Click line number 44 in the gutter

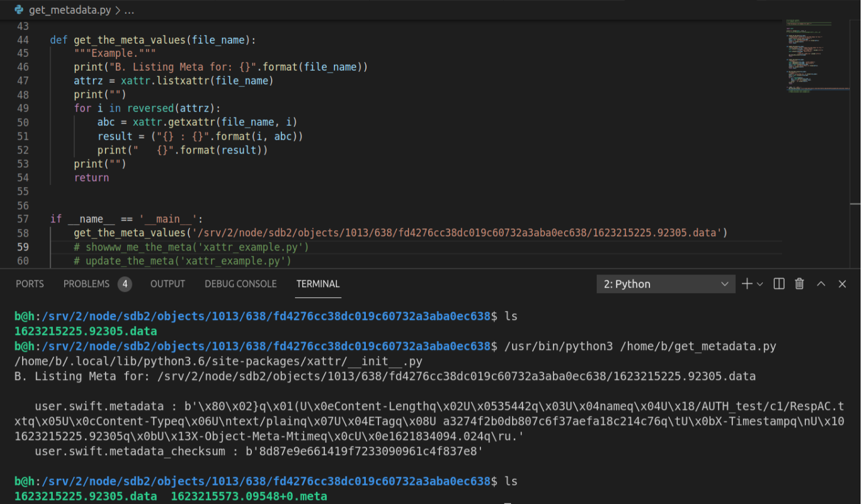(23, 40)
